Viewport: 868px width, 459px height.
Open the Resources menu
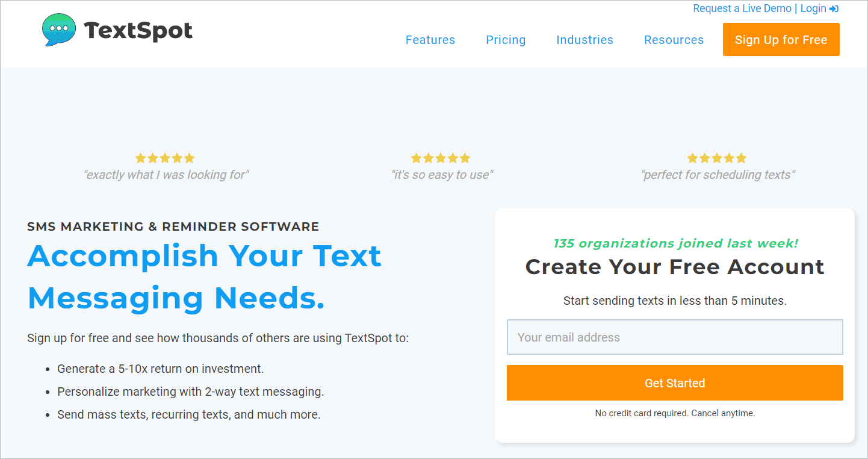tap(674, 40)
